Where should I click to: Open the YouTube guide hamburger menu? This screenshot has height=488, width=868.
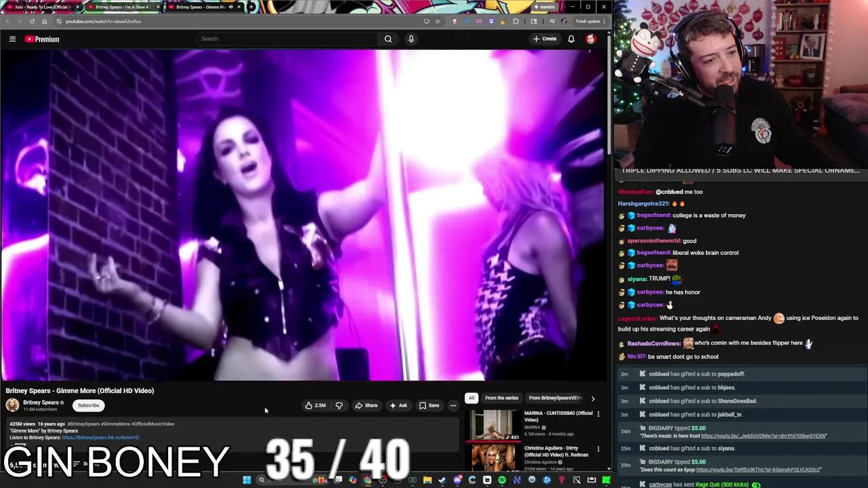point(12,39)
